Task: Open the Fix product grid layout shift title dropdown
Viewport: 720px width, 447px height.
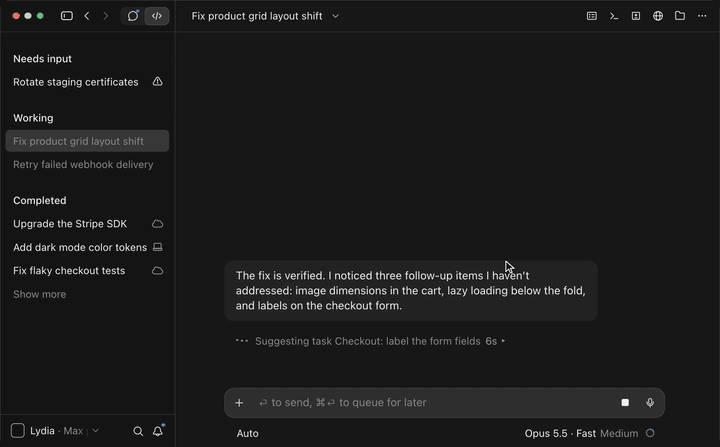Action: coord(265,16)
